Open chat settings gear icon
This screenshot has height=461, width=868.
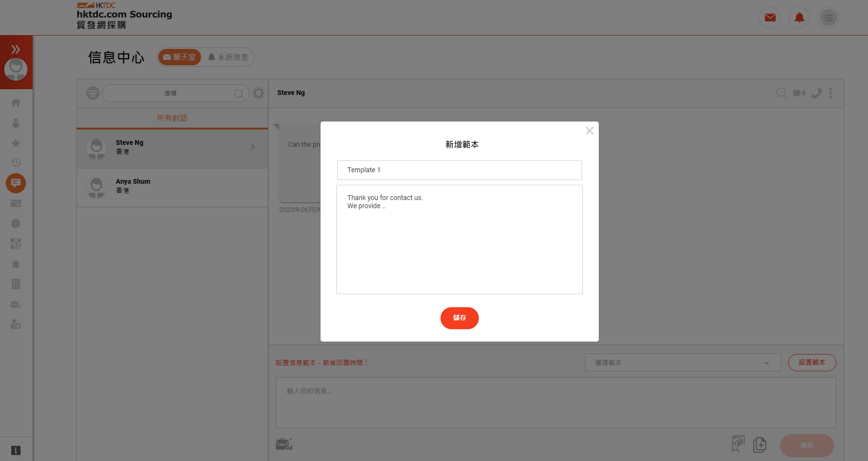pos(259,93)
